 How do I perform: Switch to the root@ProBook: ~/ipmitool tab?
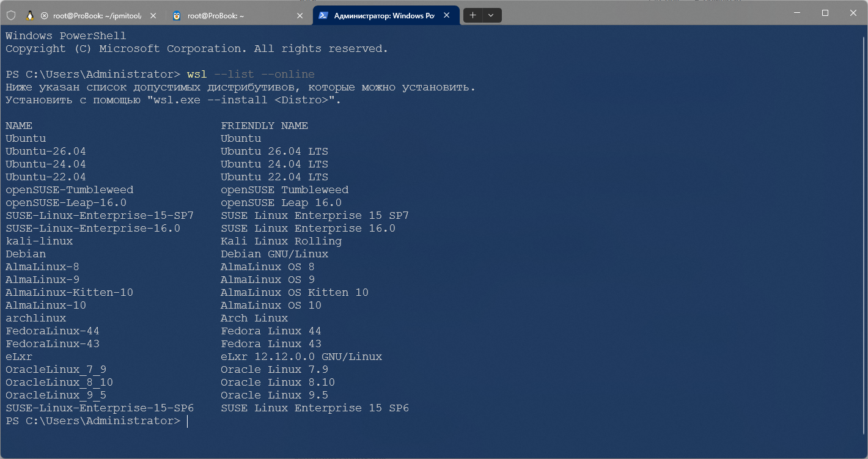[92, 15]
